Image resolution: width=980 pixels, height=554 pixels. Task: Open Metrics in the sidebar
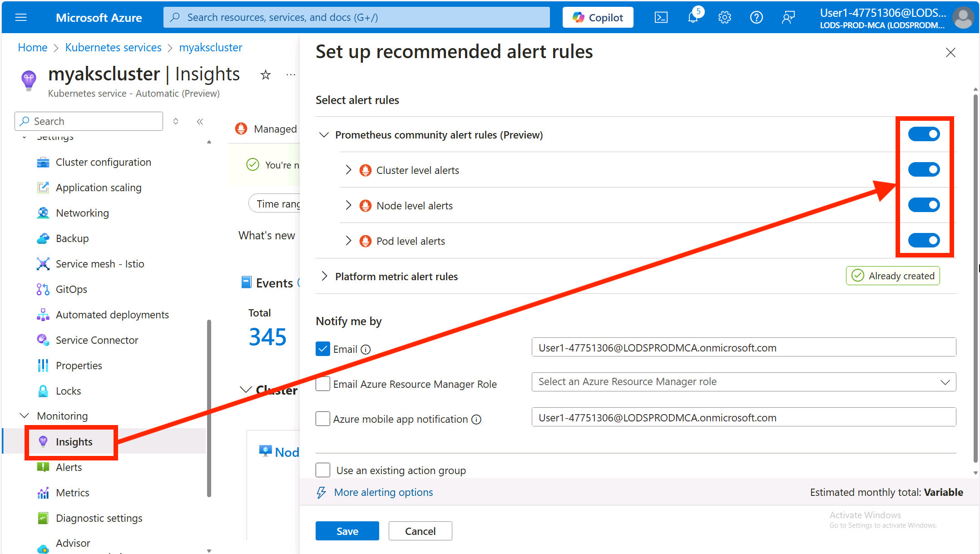point(72,493)
